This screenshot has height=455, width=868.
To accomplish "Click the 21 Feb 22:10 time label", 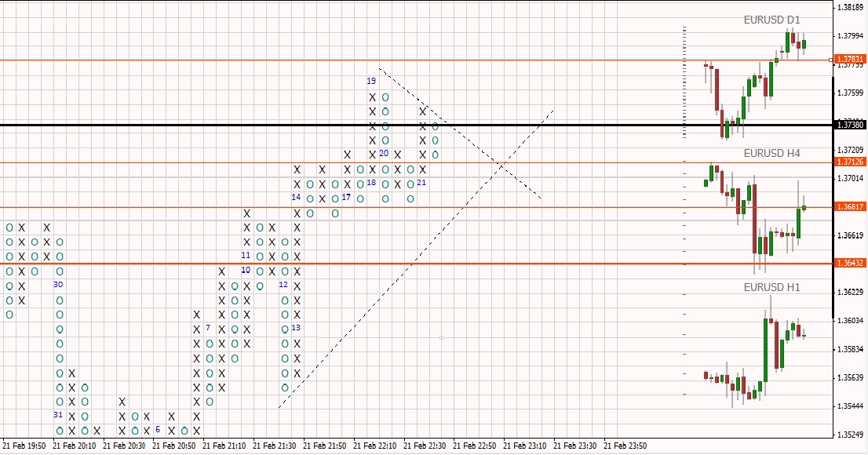I will point(374,446).
